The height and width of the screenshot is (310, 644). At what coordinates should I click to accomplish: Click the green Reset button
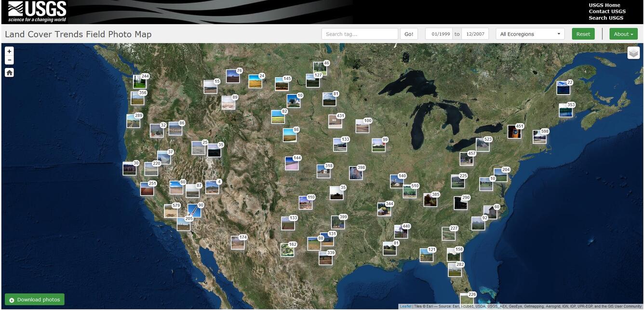(583, 34)
